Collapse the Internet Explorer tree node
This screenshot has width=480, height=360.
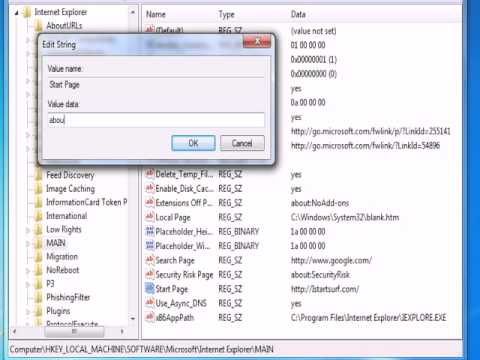point(16,13)
